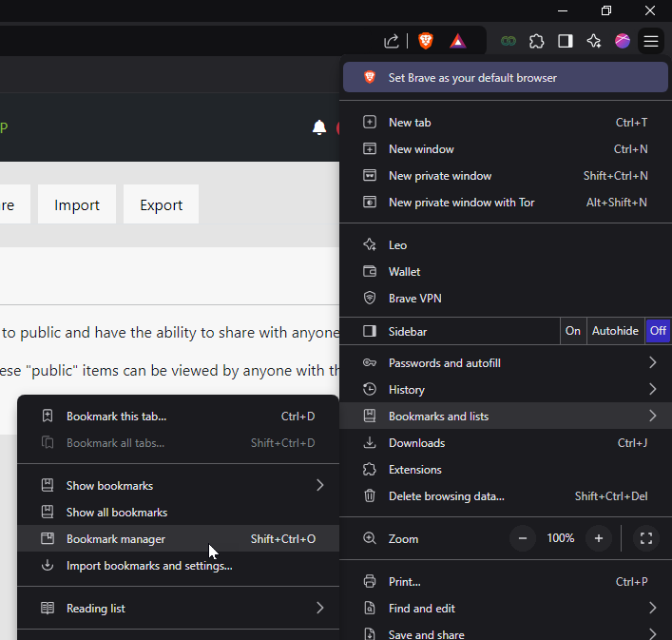672x640 pixels.
Task: Click the profile avatar icon
Action: (623, 41)
